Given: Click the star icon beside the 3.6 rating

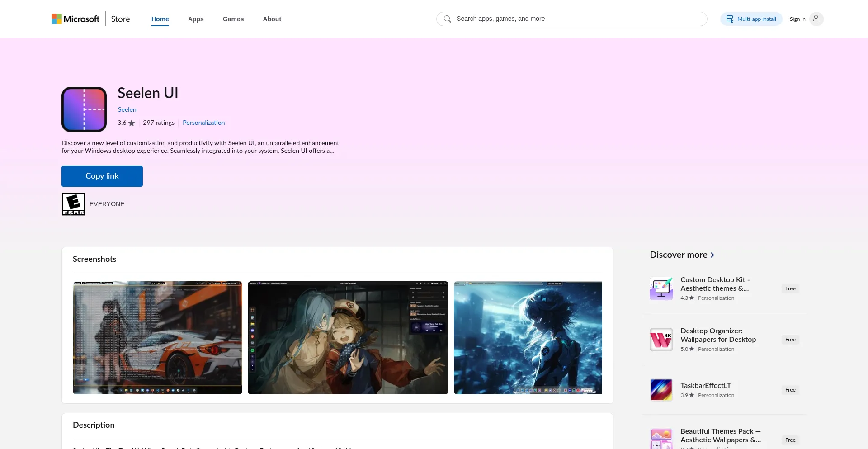Looking at the screenshot, I should [x=132, y=123].
